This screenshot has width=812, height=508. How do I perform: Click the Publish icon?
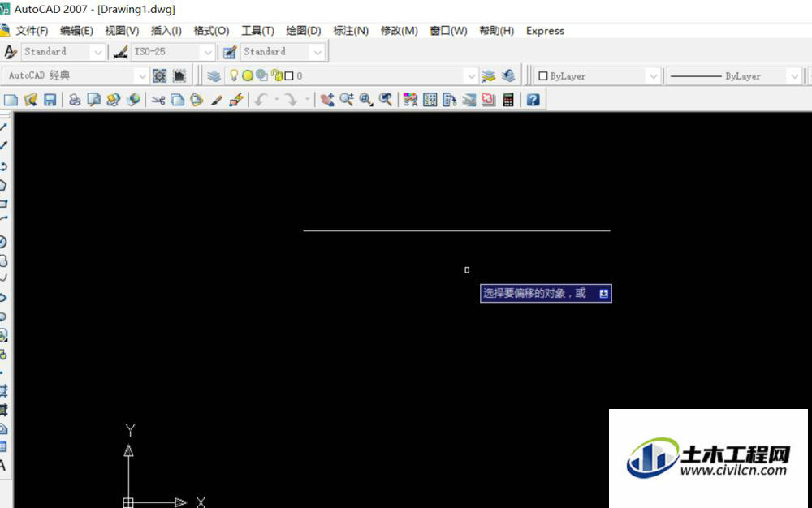tap(114, 99)
